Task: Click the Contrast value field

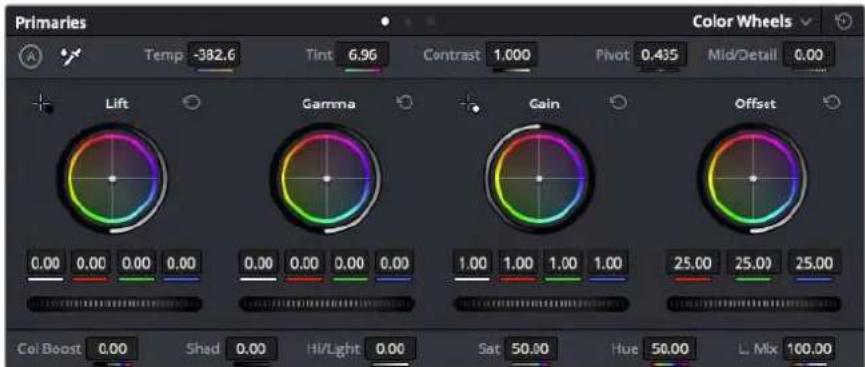Action: pyautogui.click(x=511, y=55)
